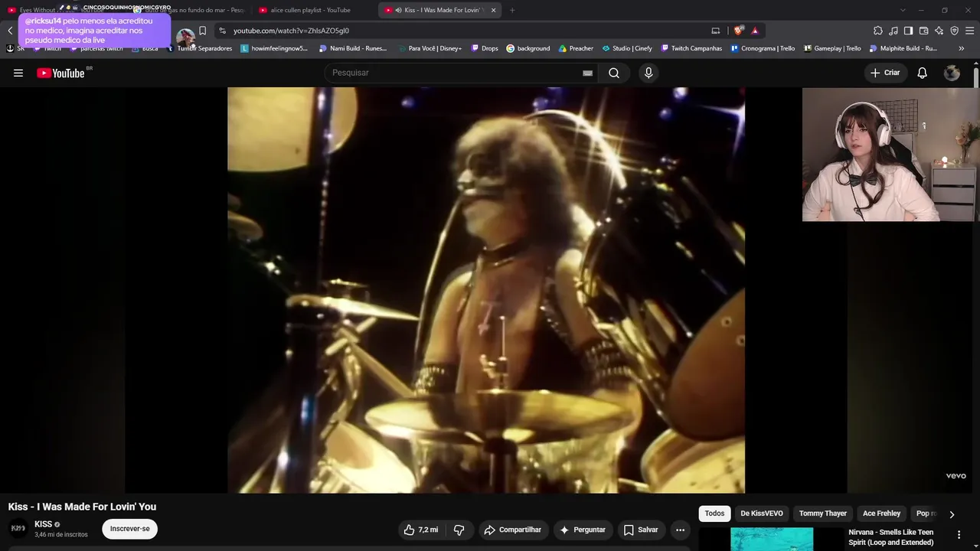Image resolution: width=980 pixels, height=551 pixels.
Task: Go back using the browser back arrow
Action: [x=10, y=31]
